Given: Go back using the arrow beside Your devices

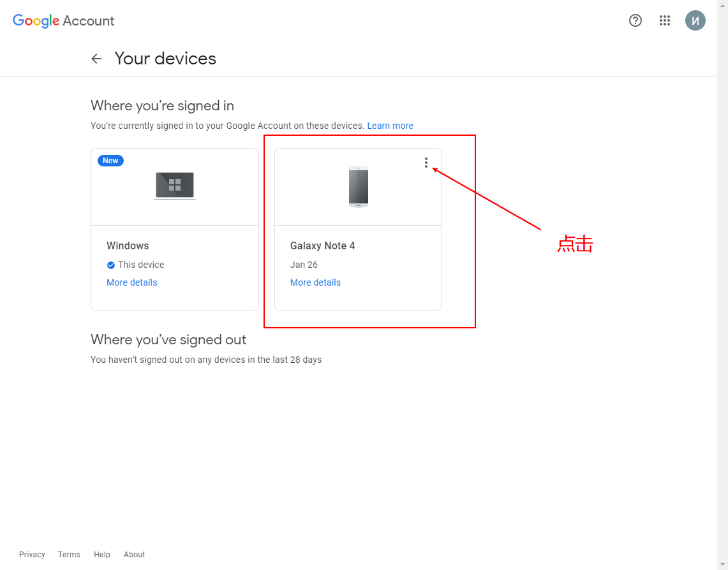Looking at the screenshot, I should 96,59.
